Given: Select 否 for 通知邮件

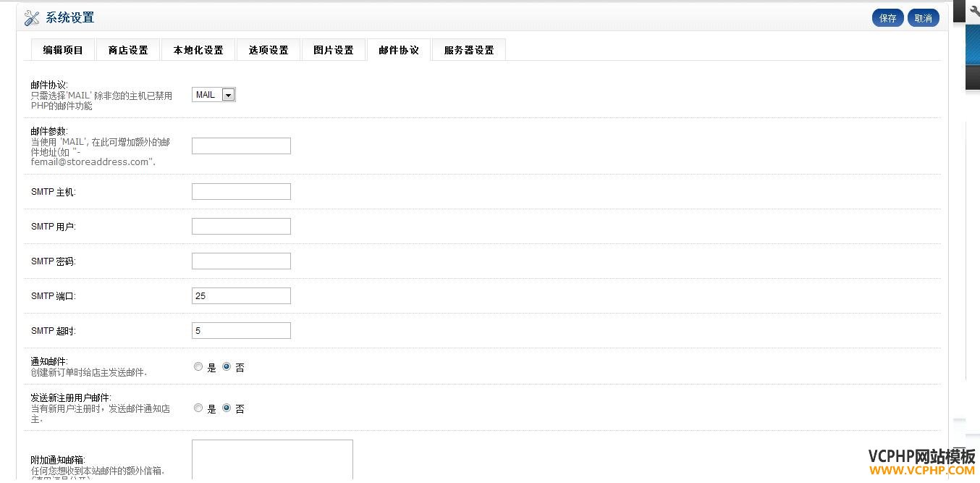Looking at the screenshot, I should 227,367.
